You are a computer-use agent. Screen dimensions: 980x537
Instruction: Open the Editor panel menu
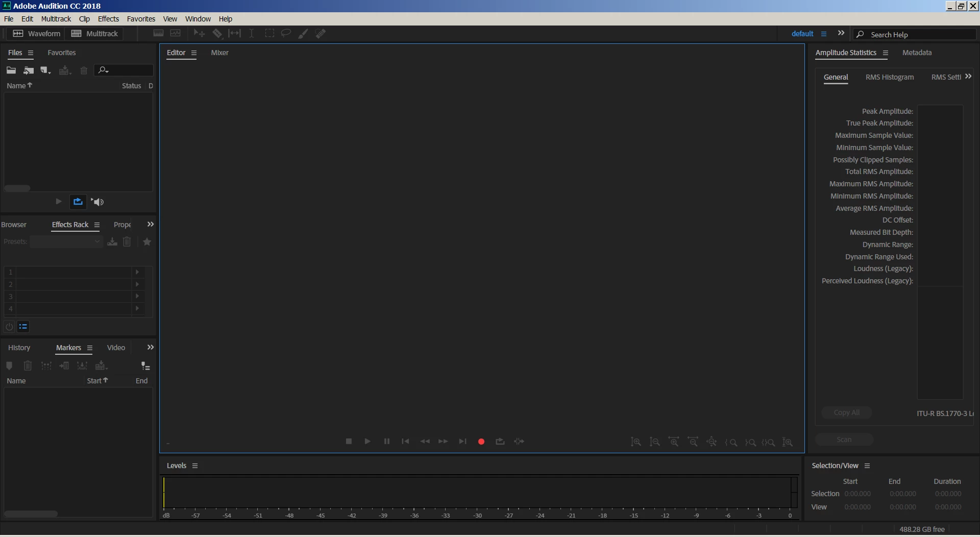[x=194, y=53]
